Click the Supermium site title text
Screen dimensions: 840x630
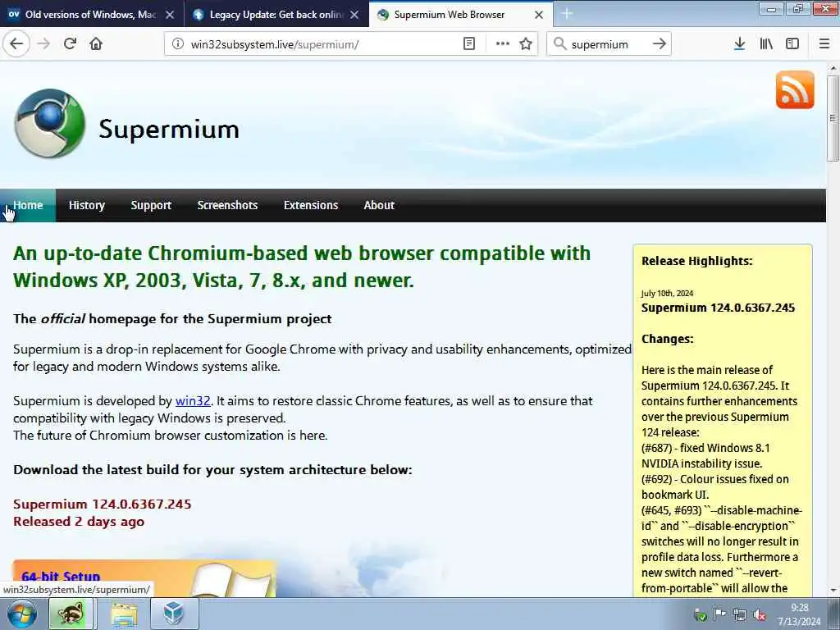169,129
